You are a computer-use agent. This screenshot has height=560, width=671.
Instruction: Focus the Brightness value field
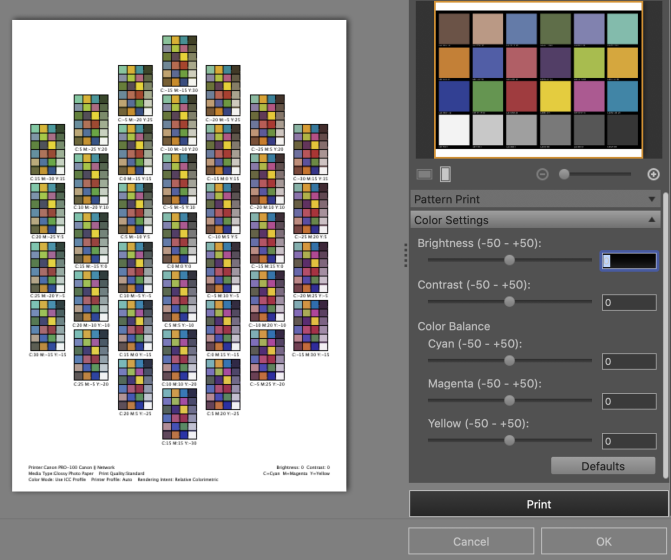[629, 261]
